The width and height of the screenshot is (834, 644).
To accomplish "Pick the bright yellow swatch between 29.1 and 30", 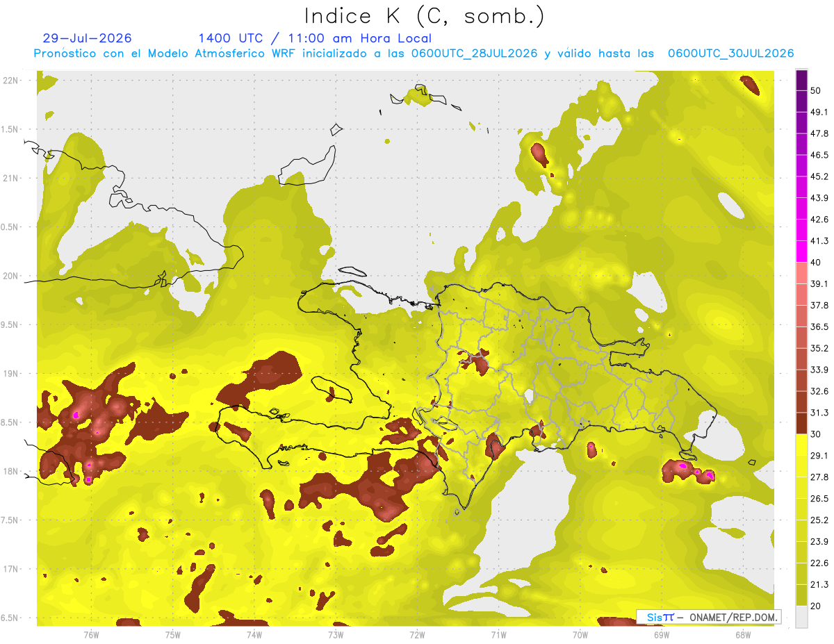I will (801, 445).
